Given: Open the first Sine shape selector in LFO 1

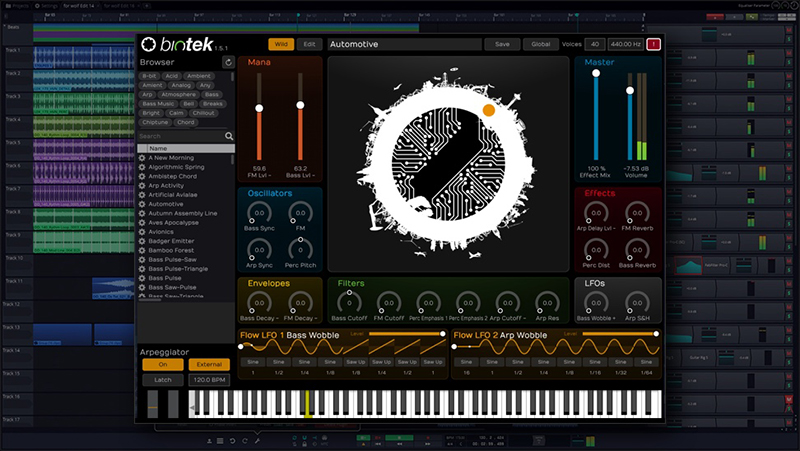Looking at the screenshot, I should pos(253,361).
